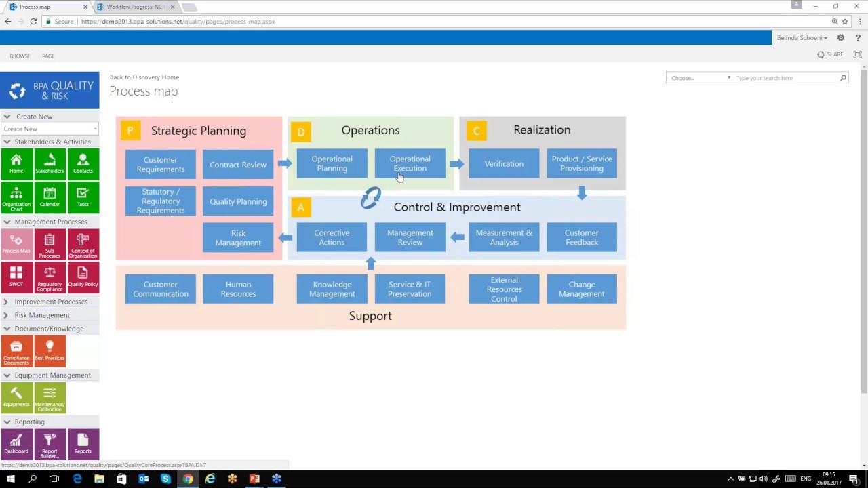Collapse the Management Processes section
Image resolution: width=868 pixels, height=488 pixels.
pyautogui.click(x=50, y=222)
